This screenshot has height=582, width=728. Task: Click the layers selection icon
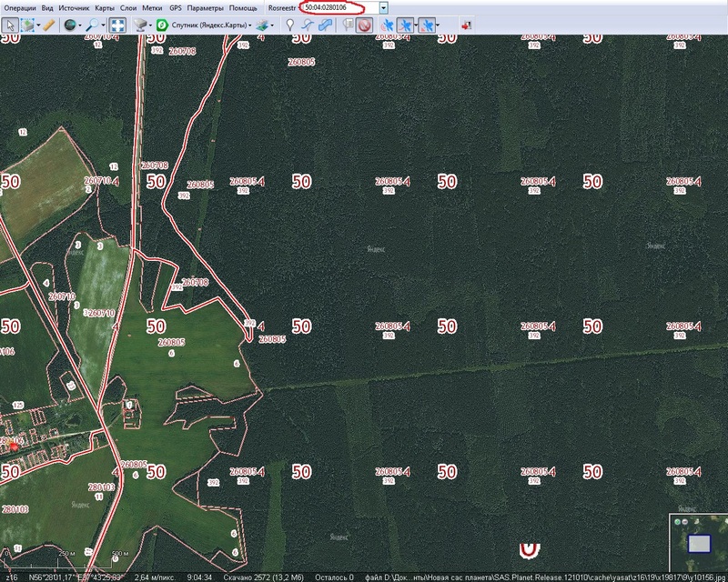(265, 25)
